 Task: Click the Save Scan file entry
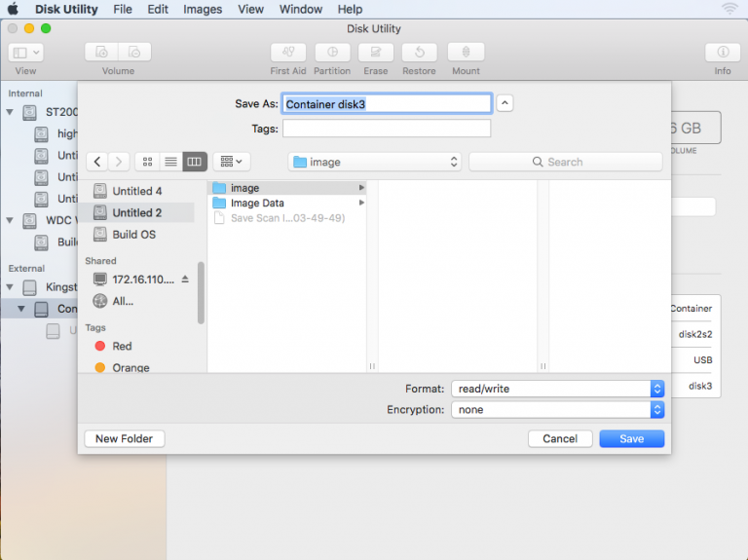tap(288, 218)
